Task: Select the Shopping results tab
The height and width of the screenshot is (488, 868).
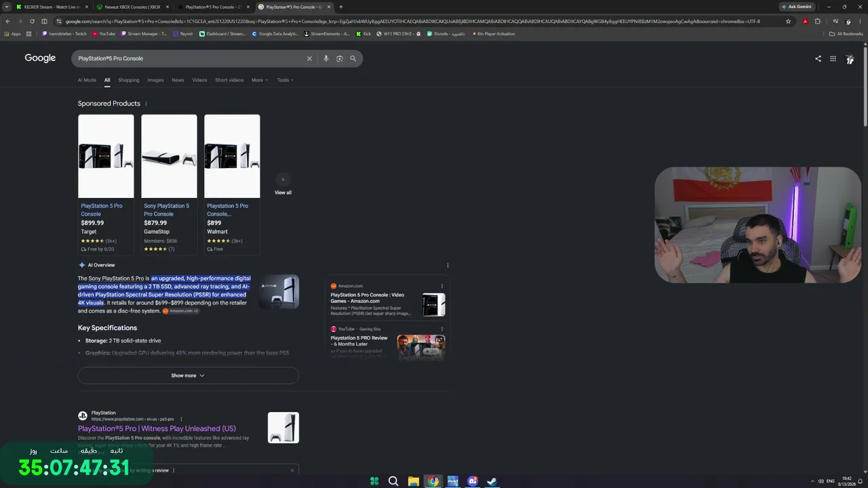Action: click(129, 80)
